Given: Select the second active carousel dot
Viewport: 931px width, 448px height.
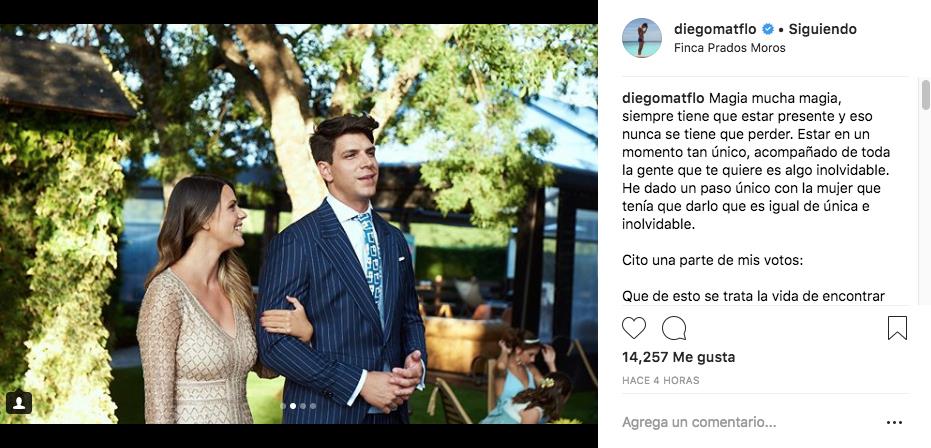Looking at the screenshot, I should (293, 406).
